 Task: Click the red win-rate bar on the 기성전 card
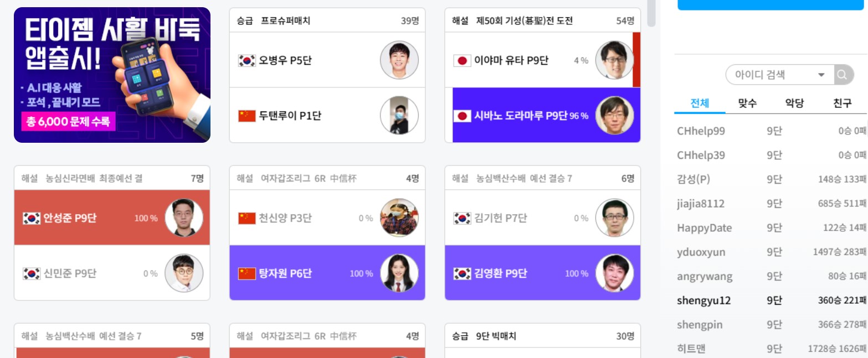click(638, 58)
